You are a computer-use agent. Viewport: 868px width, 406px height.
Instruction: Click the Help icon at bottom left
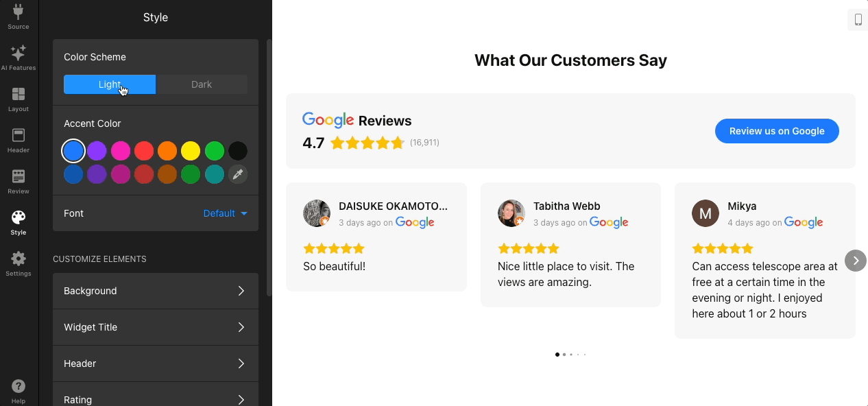(x=19, y=386)
